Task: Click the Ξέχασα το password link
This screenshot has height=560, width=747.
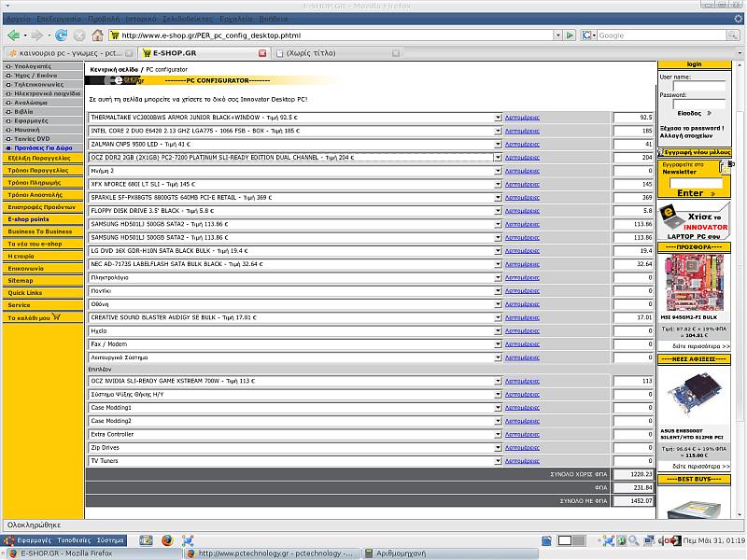Action: click(692, 129)
